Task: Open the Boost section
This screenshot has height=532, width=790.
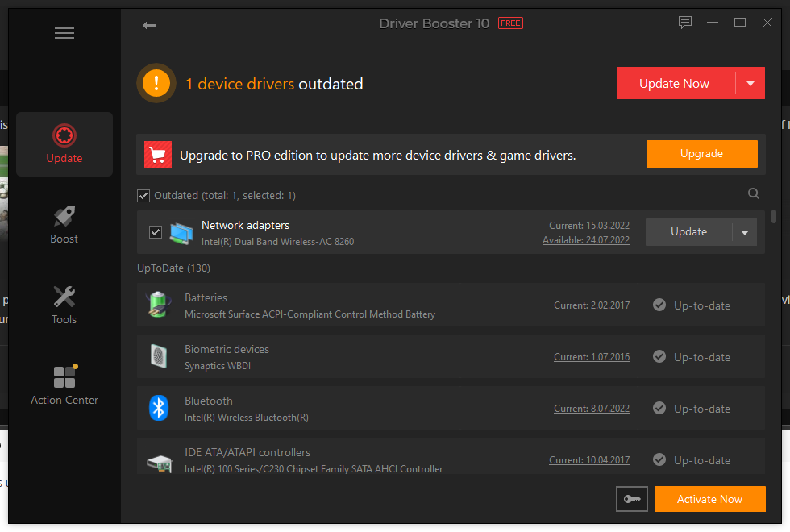Action: 64,225
